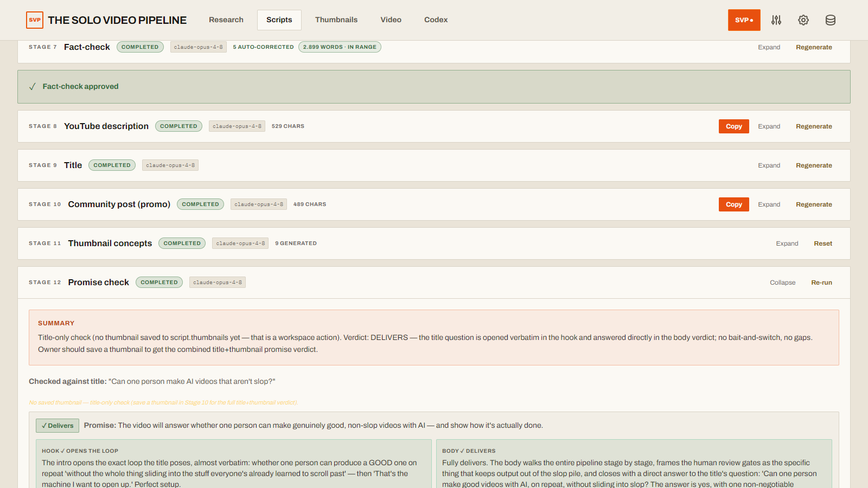Click the orange SVP status button
Image resolution: width=868 pixels, height=488 pixels.
click(x=744, y=20)
